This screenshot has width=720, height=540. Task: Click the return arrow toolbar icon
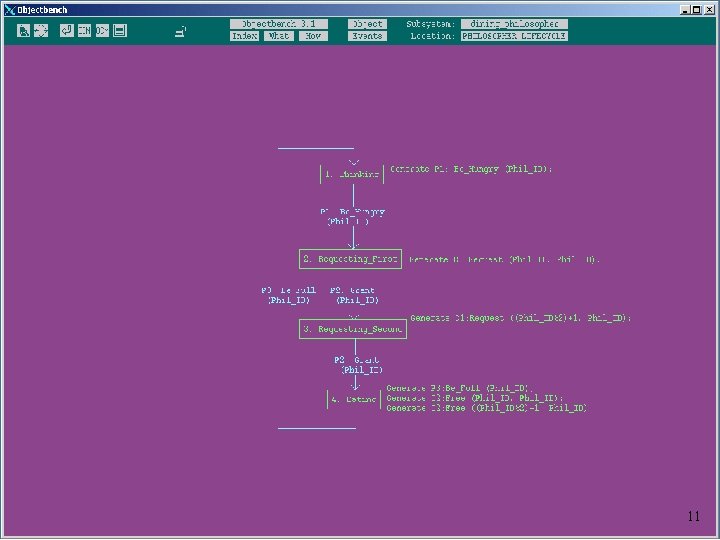[x=67, y=31]
